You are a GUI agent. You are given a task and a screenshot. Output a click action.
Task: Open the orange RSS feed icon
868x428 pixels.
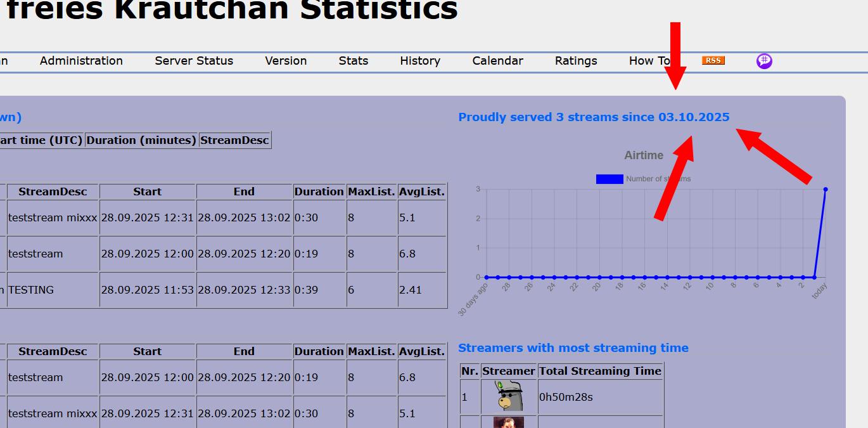[713, 61]
